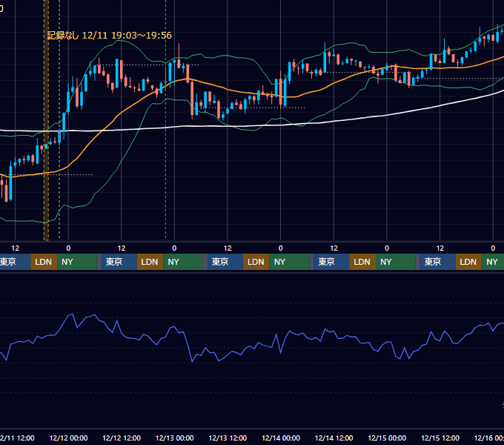This screenshot has height=445, width=504.
Task: Select the LDN session block on 12/11
Action: (x=44, y=262)
